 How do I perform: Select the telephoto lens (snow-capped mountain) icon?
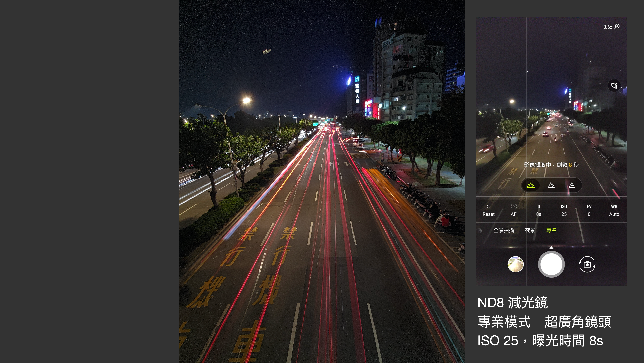click(572, 185)
